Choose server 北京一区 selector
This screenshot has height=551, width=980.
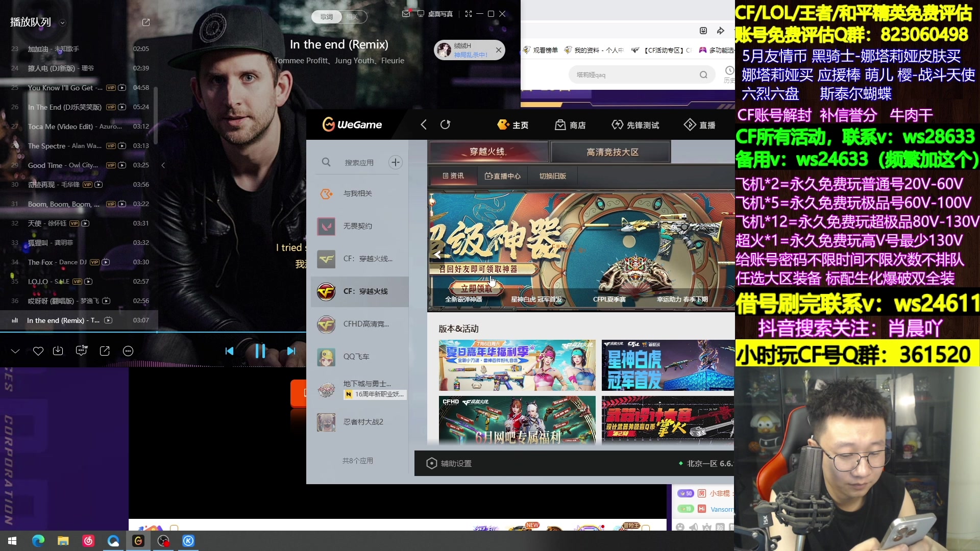[x=706, y=463]
